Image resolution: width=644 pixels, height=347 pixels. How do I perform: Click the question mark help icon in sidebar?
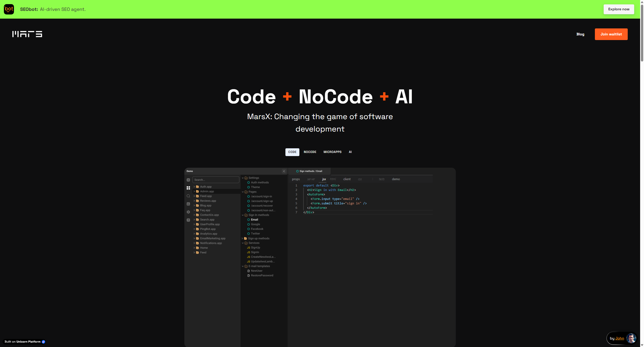pos(188,220)
